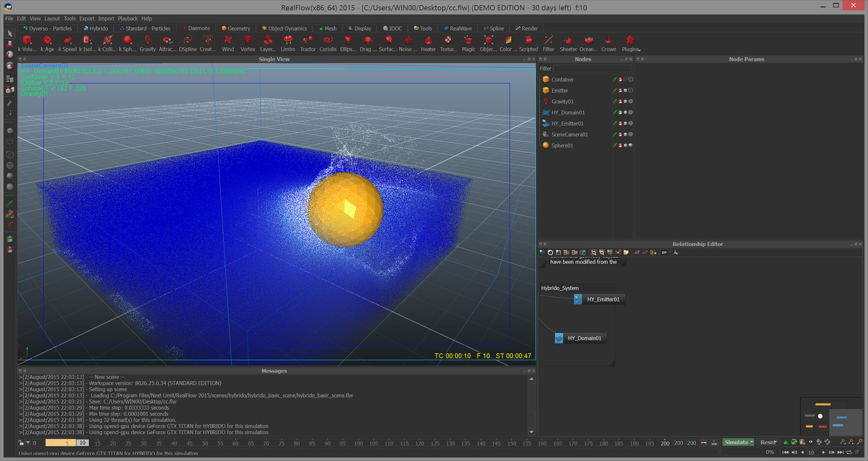Click the axis icon in Relationship Editor toolbar
The image size is (868, 461).
tap(675, 253)
